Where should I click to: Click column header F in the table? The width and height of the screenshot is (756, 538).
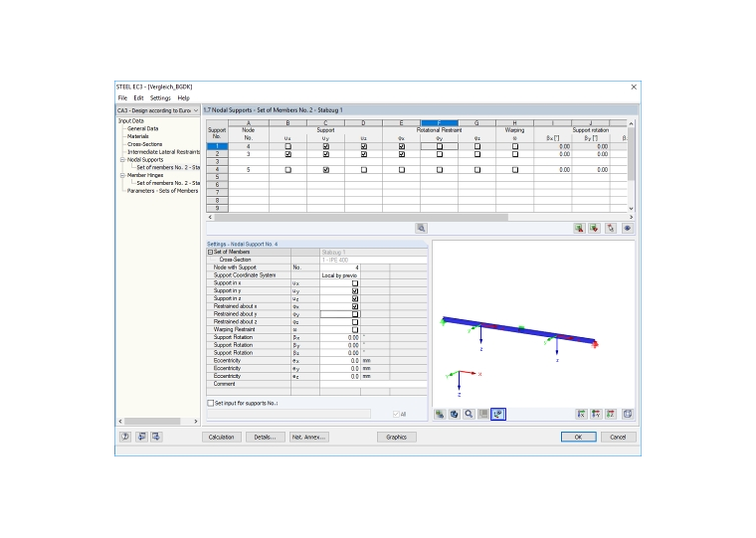440,123
